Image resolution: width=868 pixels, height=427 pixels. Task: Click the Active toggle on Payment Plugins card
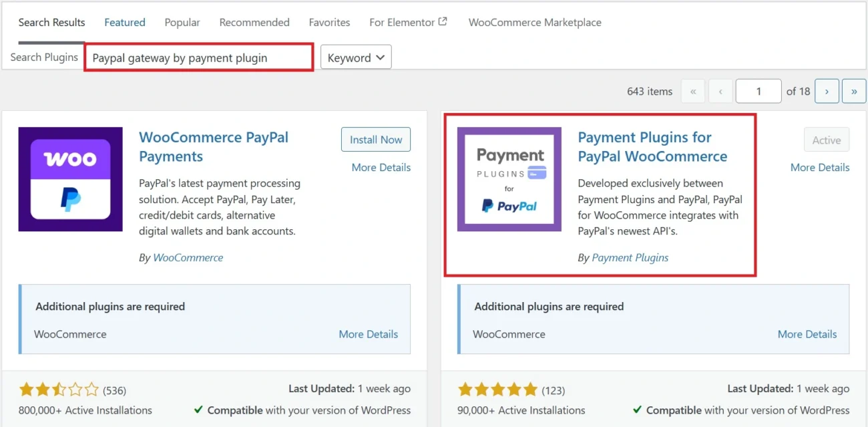pos(826,140)
